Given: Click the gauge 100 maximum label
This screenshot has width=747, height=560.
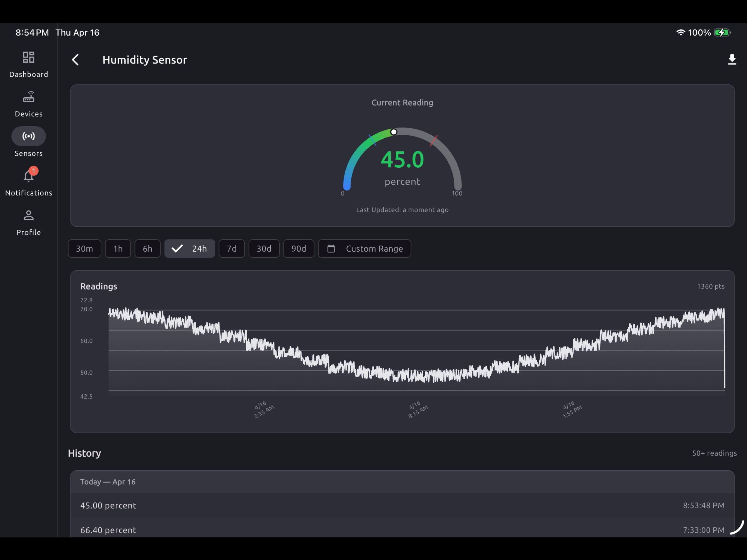Looking at the screenshot, I should click(457, 194).
